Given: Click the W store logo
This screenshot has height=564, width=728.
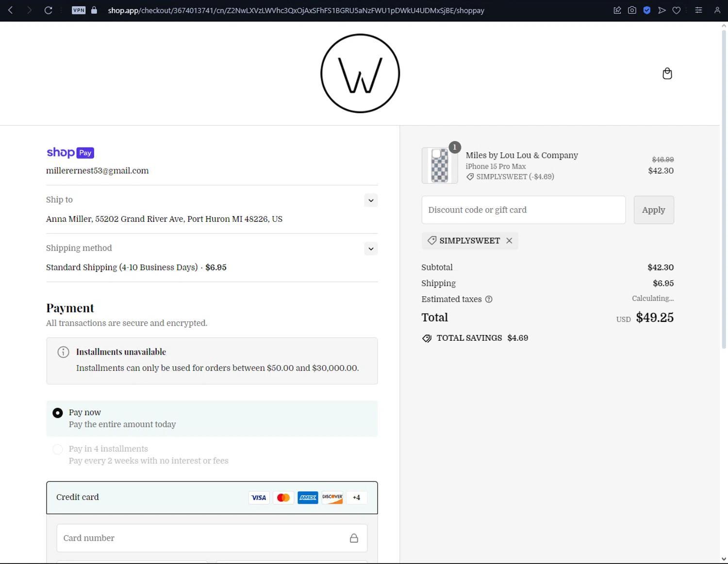Looking at the screenshot, I should [x=360, y=73].
